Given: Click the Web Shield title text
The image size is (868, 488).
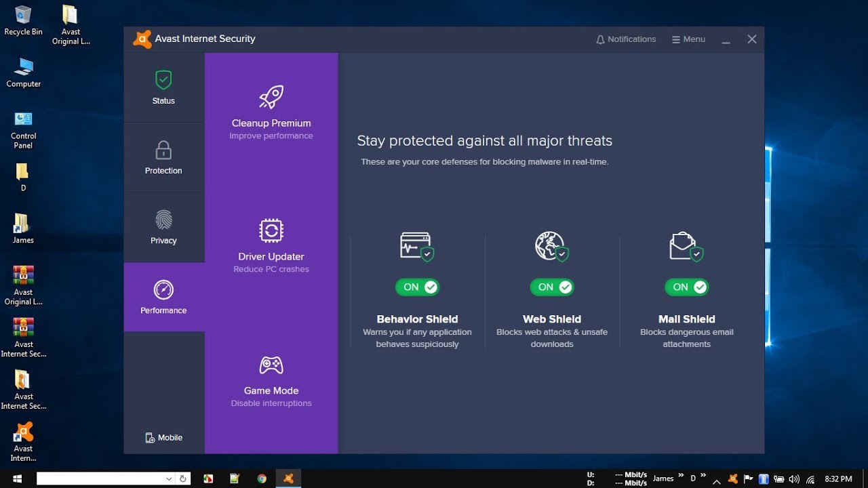Looking at the screenshot, I should coord(552,319).
